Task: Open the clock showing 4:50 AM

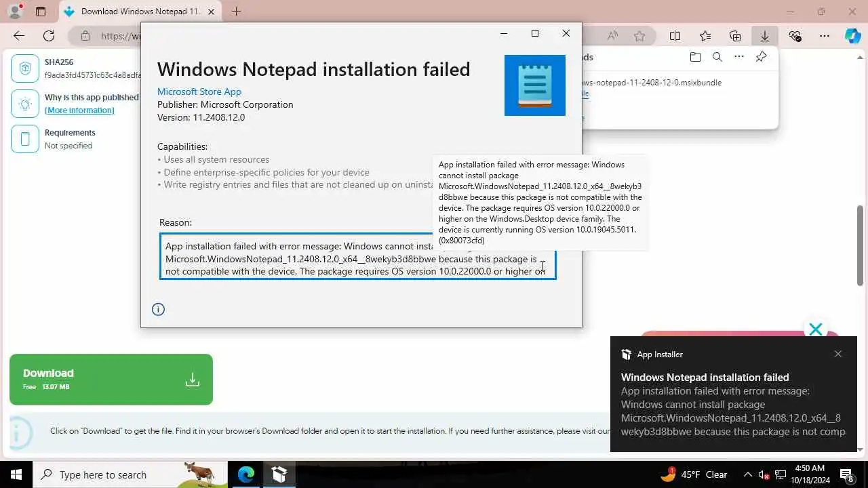Action: coord(808,474)
